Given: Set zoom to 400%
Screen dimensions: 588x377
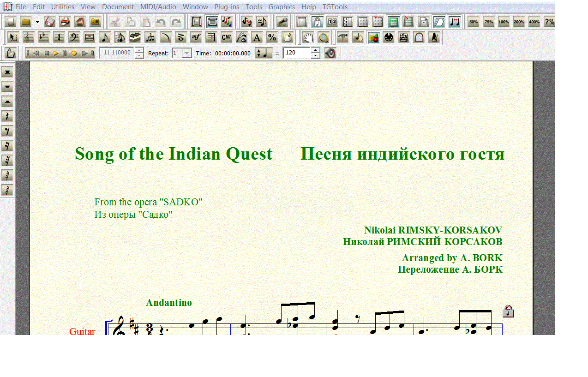Looking at the screenshot, I should (x=534, y=22).
